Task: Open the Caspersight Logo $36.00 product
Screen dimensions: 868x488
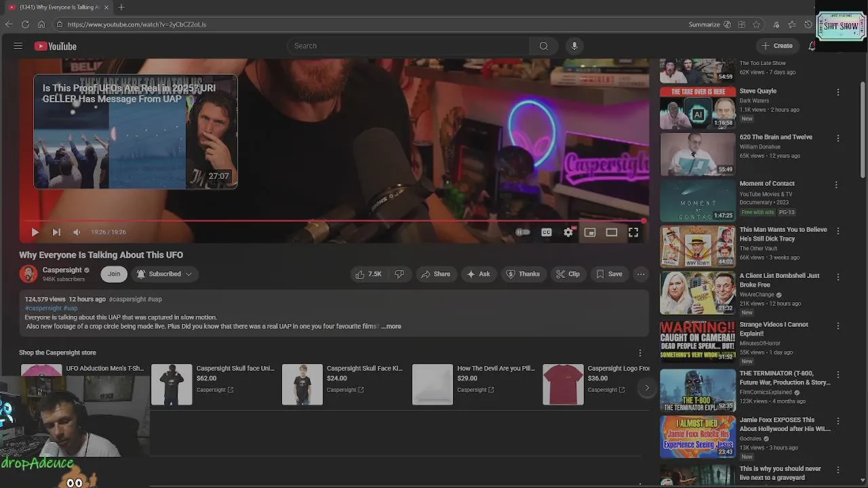Action: 597,384
